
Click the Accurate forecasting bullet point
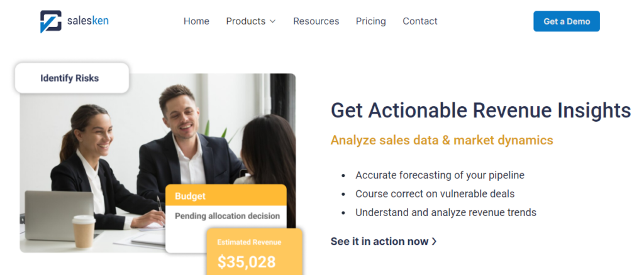[x=440, y=175]
